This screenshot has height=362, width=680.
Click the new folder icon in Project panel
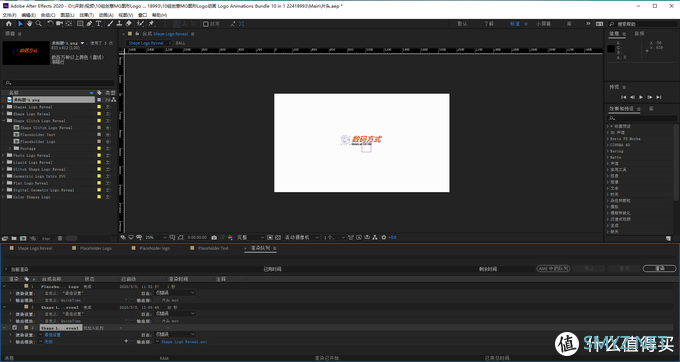pos(14,238)
